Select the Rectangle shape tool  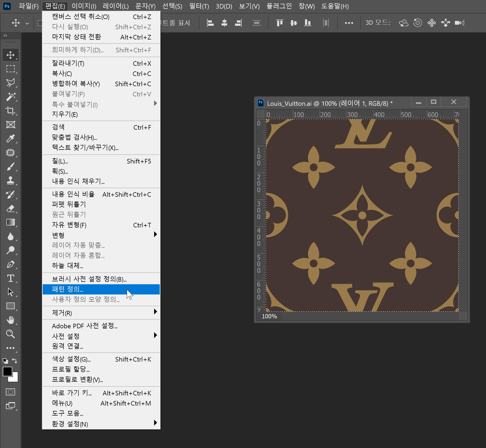10,306
